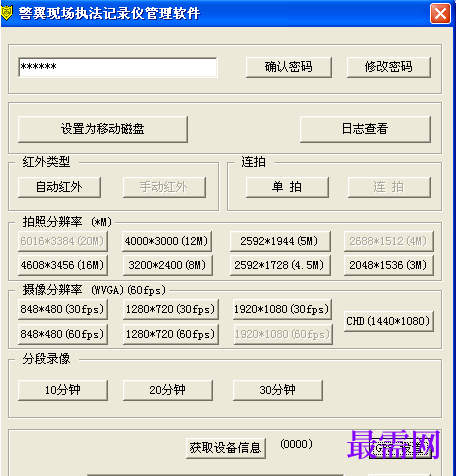Click the 确认密码 button
459x476 pixels.
click(289, 67)
